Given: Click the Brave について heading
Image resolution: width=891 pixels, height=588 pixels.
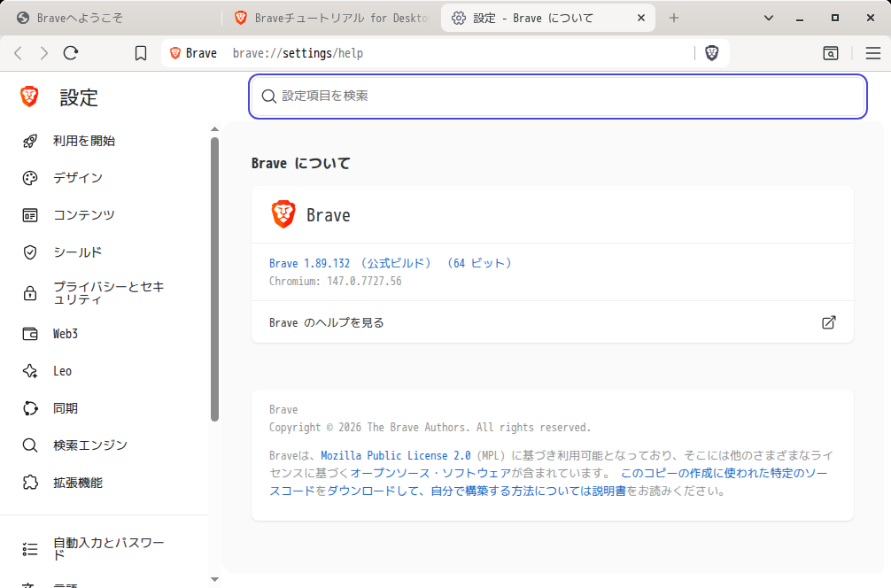Looking at the screenshot, I should [300, 164].
